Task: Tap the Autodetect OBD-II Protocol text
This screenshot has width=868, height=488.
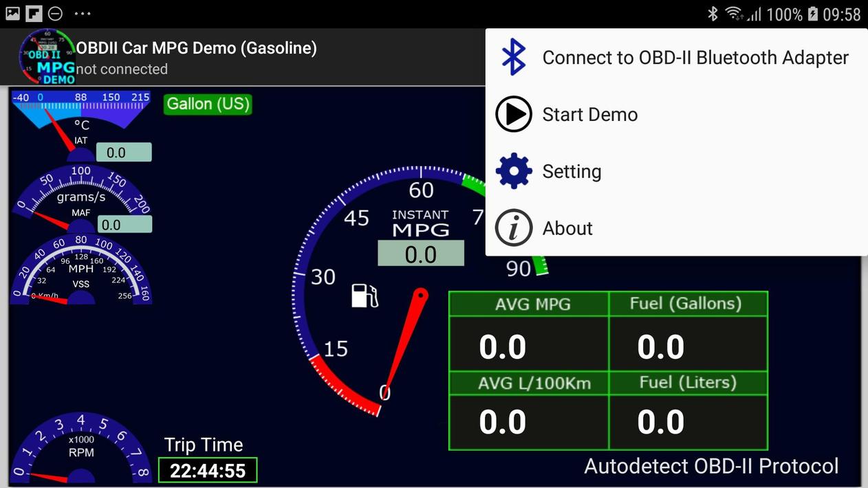Action: pyautogui.click(x=711, y=466)
